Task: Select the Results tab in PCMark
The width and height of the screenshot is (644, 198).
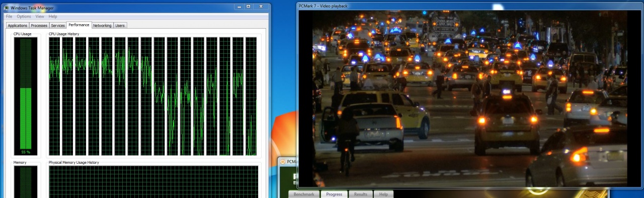Action: [361, 194]
